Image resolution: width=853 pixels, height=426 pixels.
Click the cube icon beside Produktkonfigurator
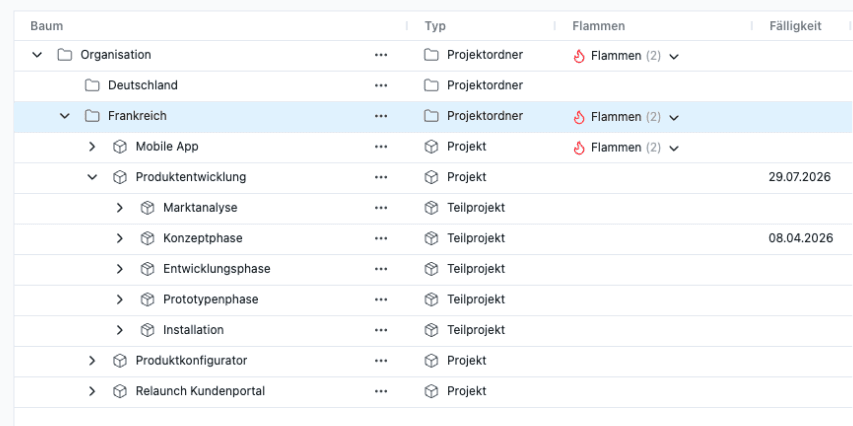(x=120, y=361)
